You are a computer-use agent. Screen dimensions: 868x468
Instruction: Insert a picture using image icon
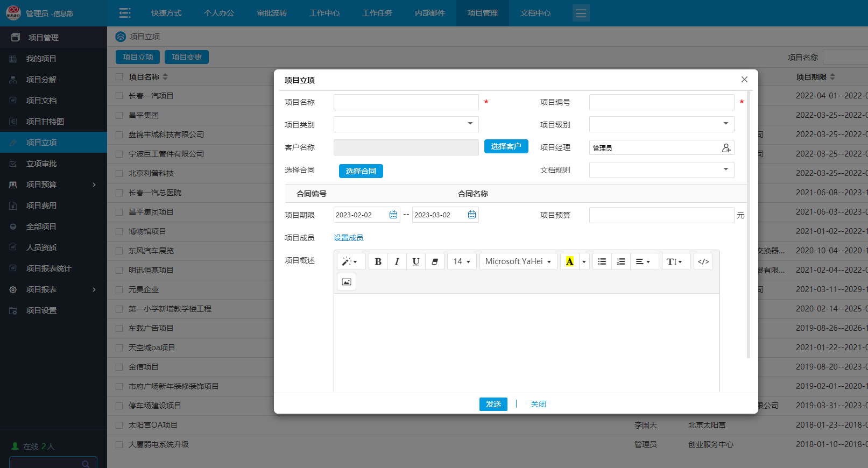(347, 282)
